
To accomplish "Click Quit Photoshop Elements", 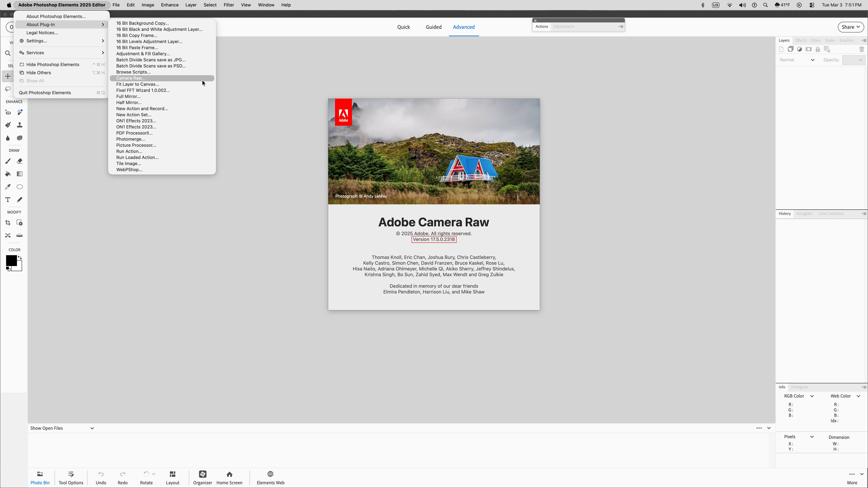I will 45,93.
